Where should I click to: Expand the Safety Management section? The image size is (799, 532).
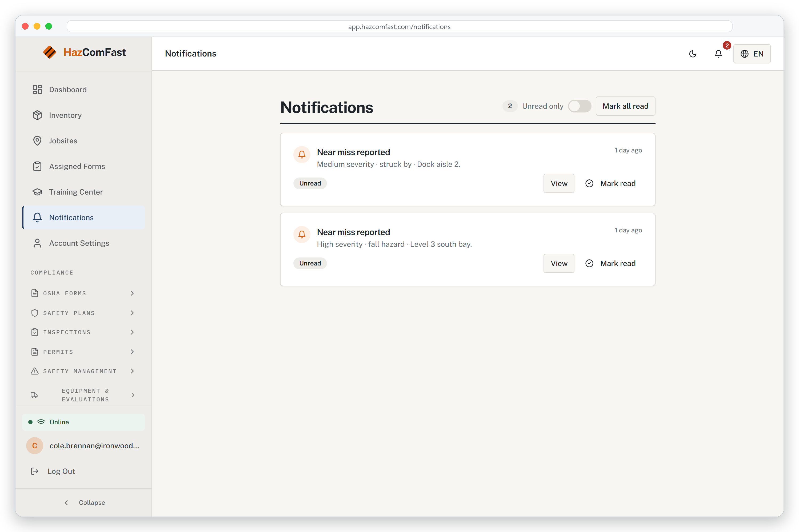pos(83,371)
